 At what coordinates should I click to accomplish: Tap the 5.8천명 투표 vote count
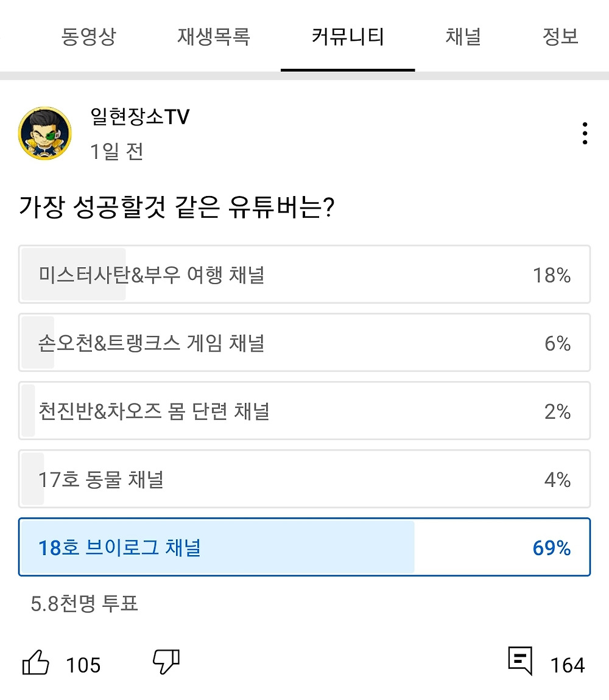[x=85, y=603]
